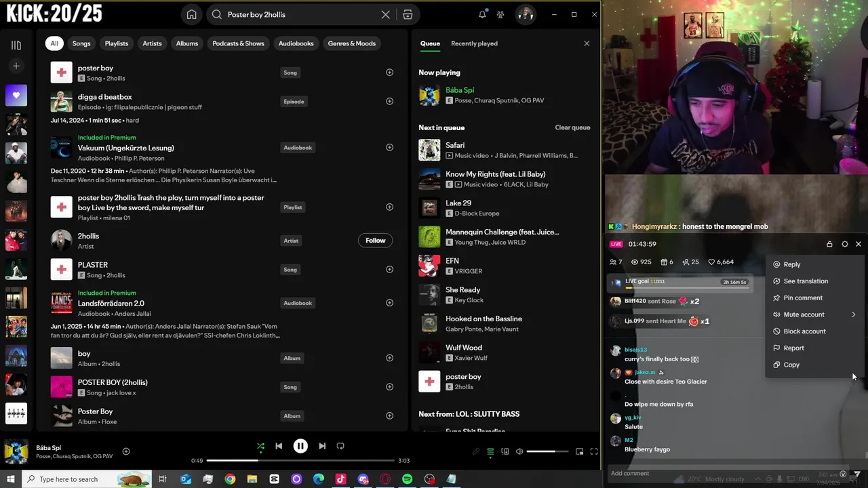Clear the Spotify search field
The width and height of the screenshot is (868, 488).
click(385, 14)
